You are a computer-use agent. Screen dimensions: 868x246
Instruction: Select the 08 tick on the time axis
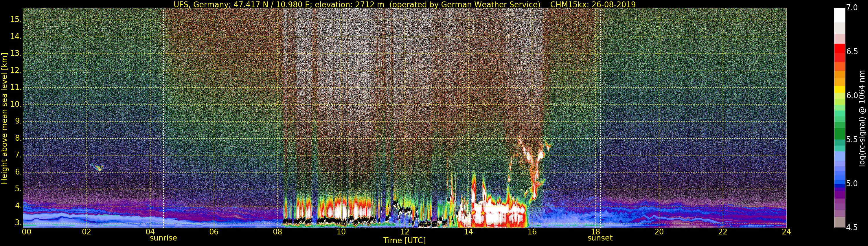[x=277, y=232]
